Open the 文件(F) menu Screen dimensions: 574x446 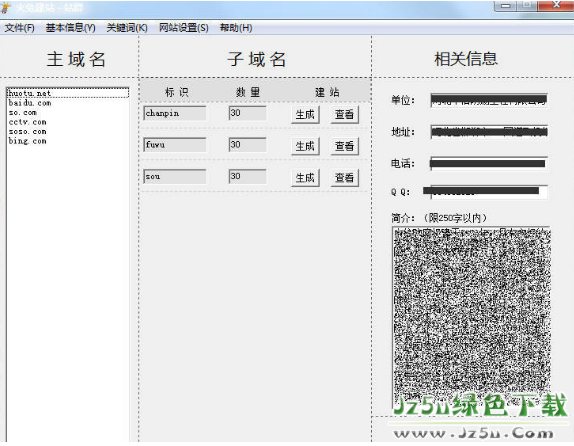pos(19,28)
